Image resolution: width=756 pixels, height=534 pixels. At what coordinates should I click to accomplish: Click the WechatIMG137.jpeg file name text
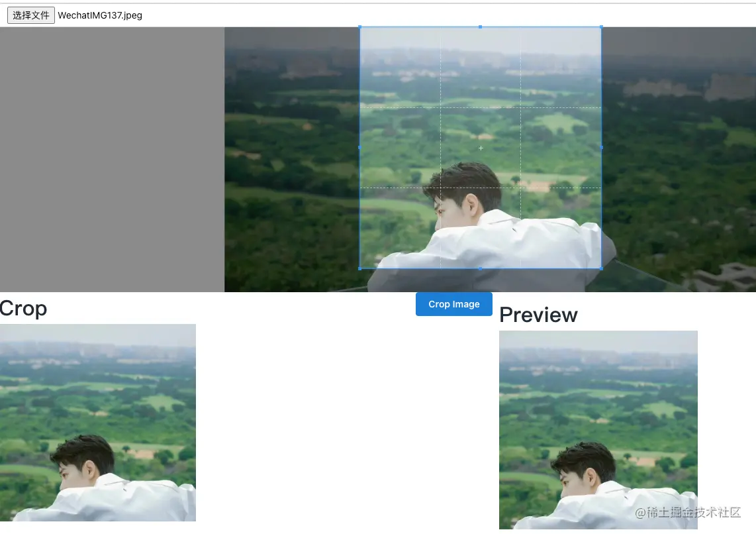tap(100, 15)
